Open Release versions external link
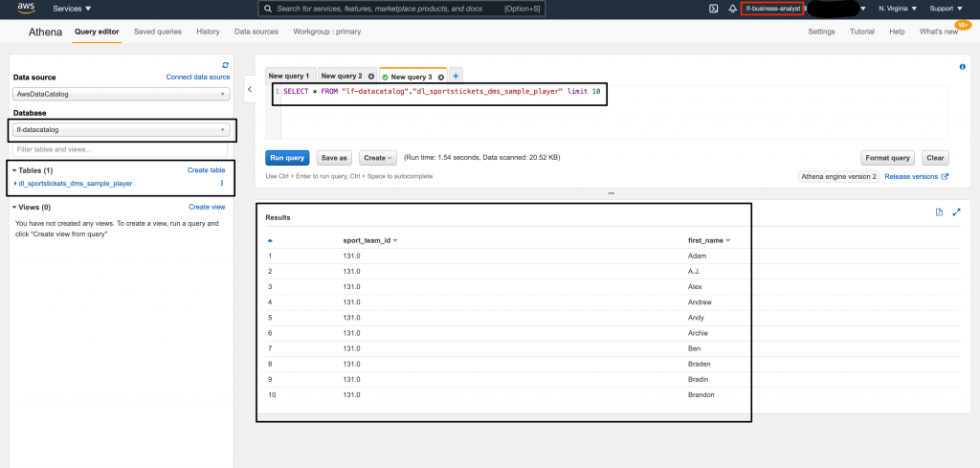Viewport: 980px width, 468px height. (917, 177)
